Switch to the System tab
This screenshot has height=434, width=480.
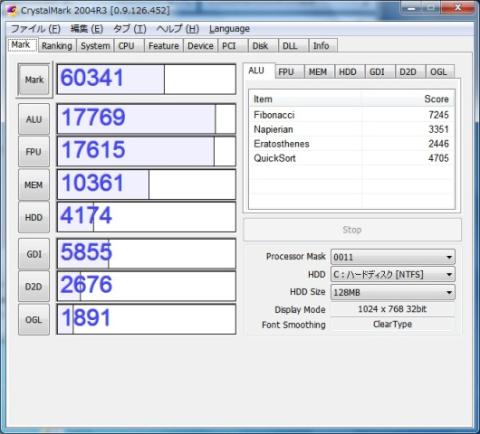coord(95,46)
